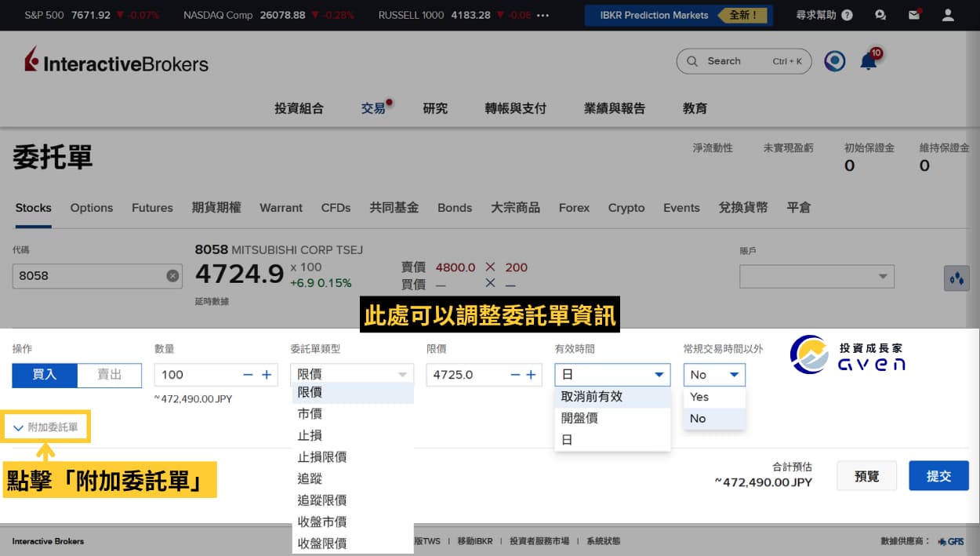
Task: Click the S&P 500 index ticker
Action: (x=92, y=15)
